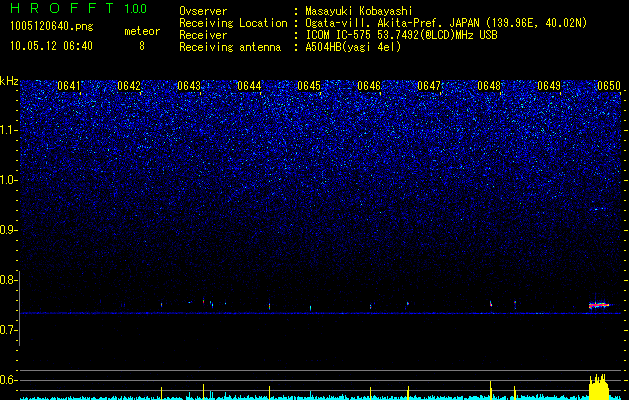The image size is (629, 400).
Task: Click the 0647 time marker
Action: click(429, 86)
